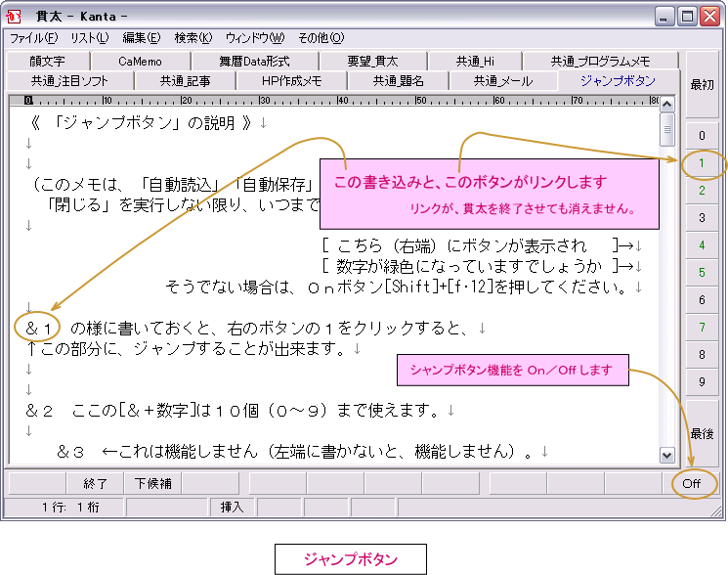
Task: Open the HP作成メモ tab
Action: click(x=291, y=81)
